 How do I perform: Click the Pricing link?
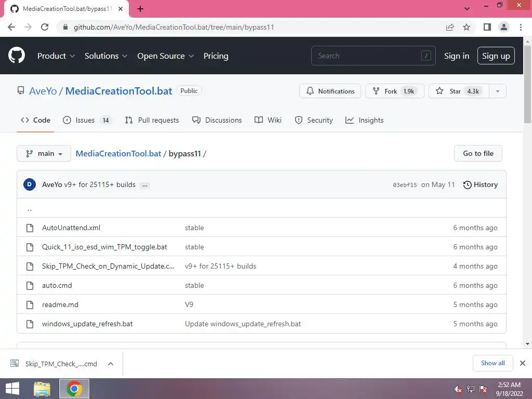(216, 56)
